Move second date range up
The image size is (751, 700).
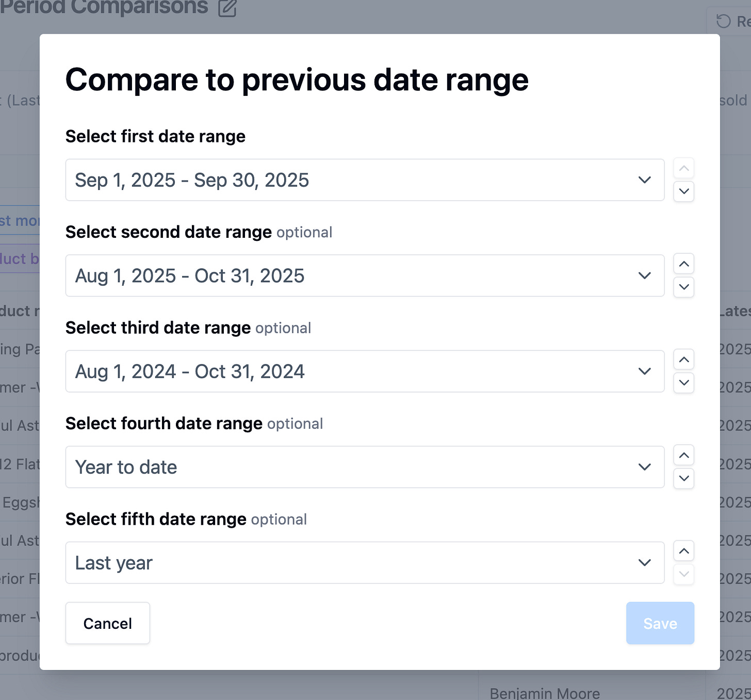(683, 264)
